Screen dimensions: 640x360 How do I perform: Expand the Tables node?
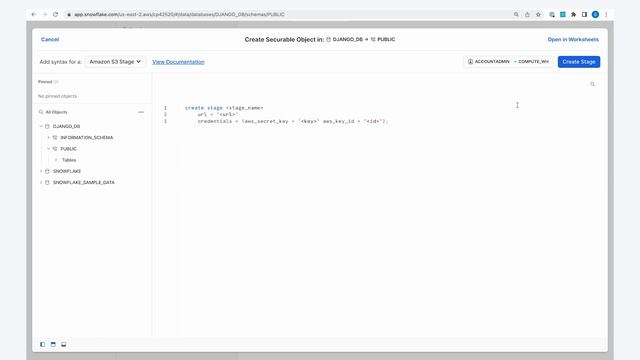(x=56, y=160)
